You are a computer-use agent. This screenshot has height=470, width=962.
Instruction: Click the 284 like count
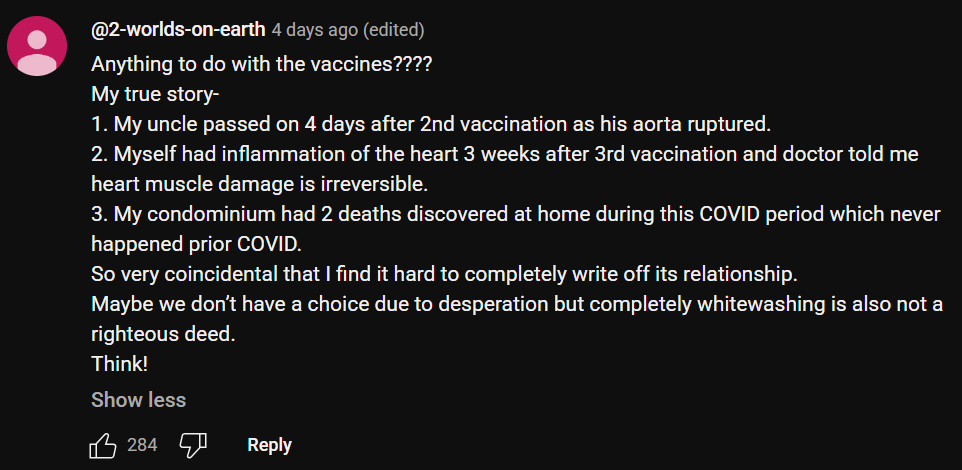pos(142,445)
